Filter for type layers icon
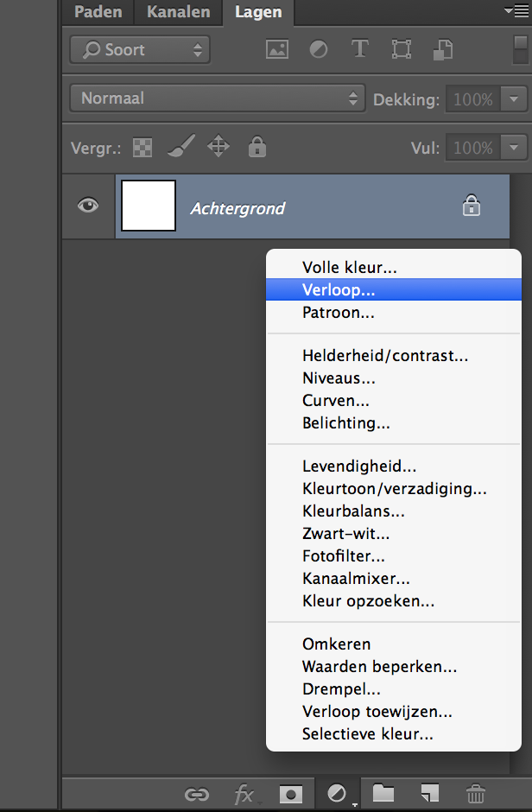532x812 pixels. point(359,49)
